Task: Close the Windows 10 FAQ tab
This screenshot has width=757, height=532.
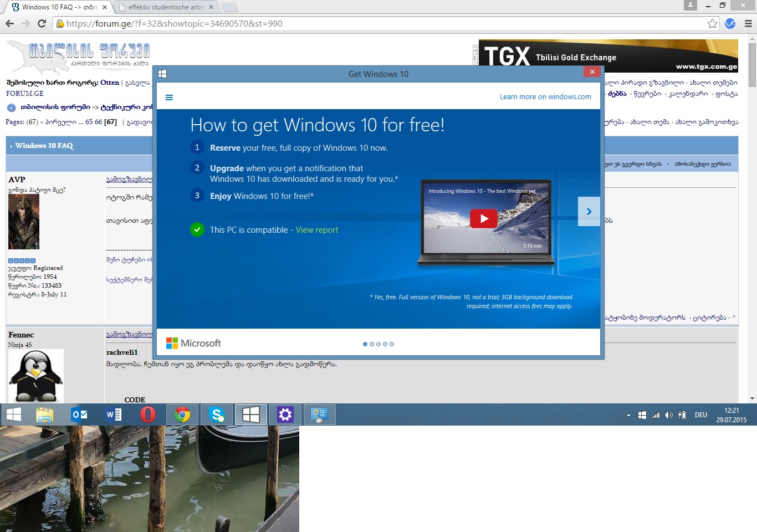Action: 105,7
